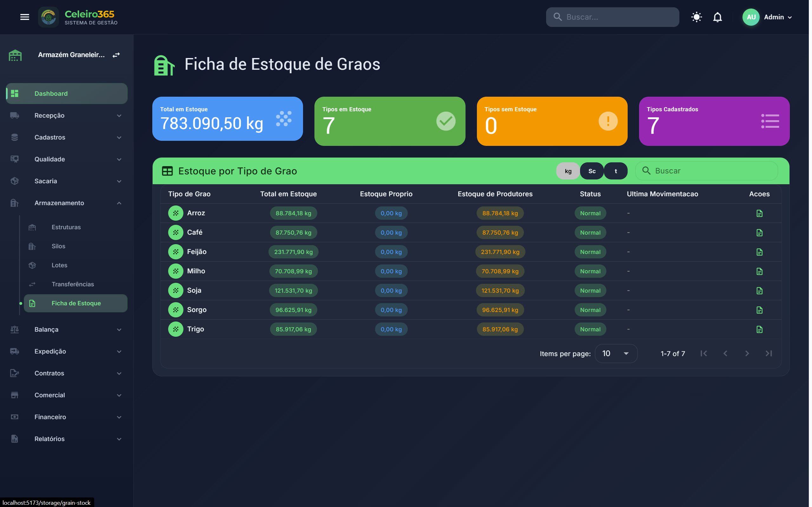
Task: Open the notifications bell
Action: pyautogui.click(x=717, y=17)
